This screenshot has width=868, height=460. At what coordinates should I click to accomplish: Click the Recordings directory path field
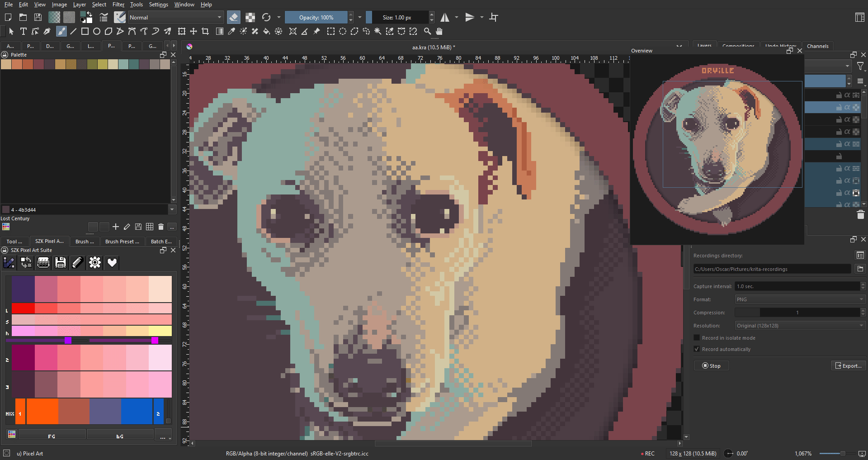[772, 269]
